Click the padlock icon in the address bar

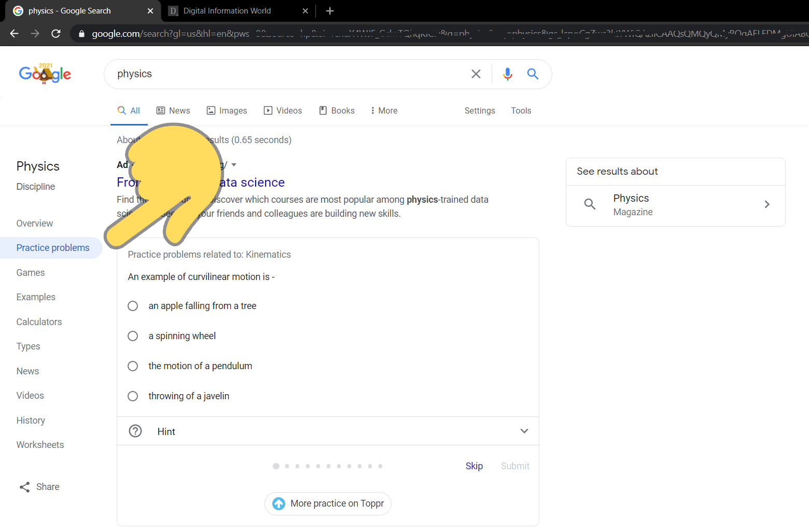click(x=81, y=33)
